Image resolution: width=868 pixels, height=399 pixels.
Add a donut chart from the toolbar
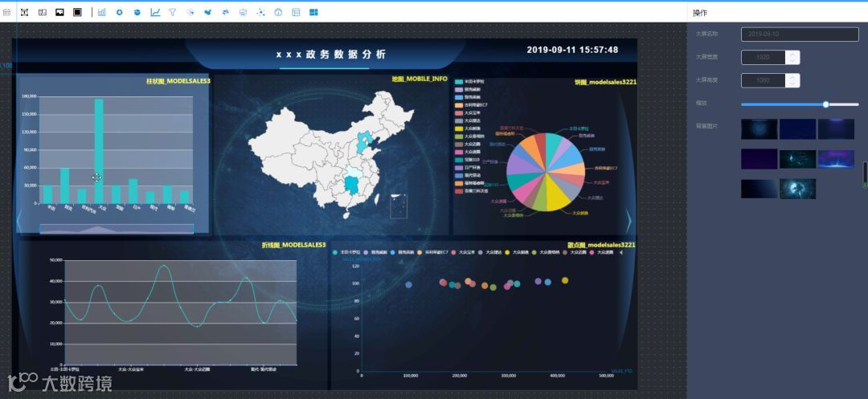pyautogui.click(x=120, y=12)
